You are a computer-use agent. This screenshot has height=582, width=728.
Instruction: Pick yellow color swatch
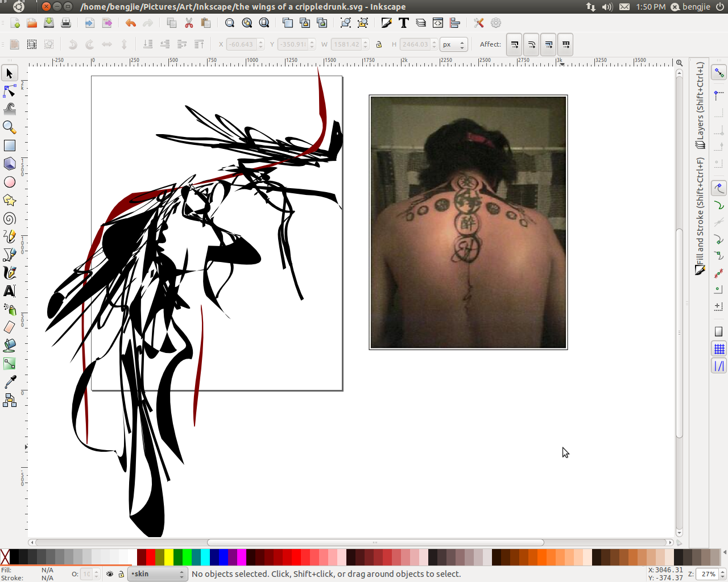pos(169,557)
